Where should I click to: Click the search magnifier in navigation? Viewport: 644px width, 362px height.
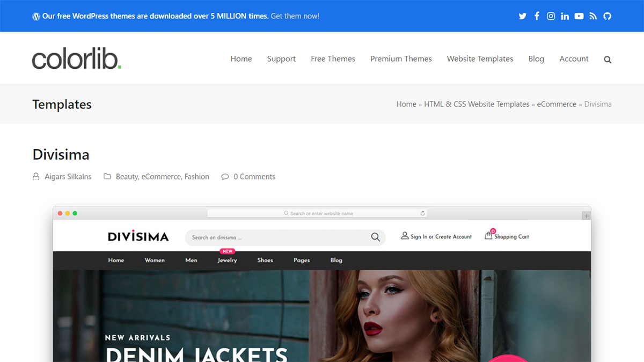click(x=608, y=60)
